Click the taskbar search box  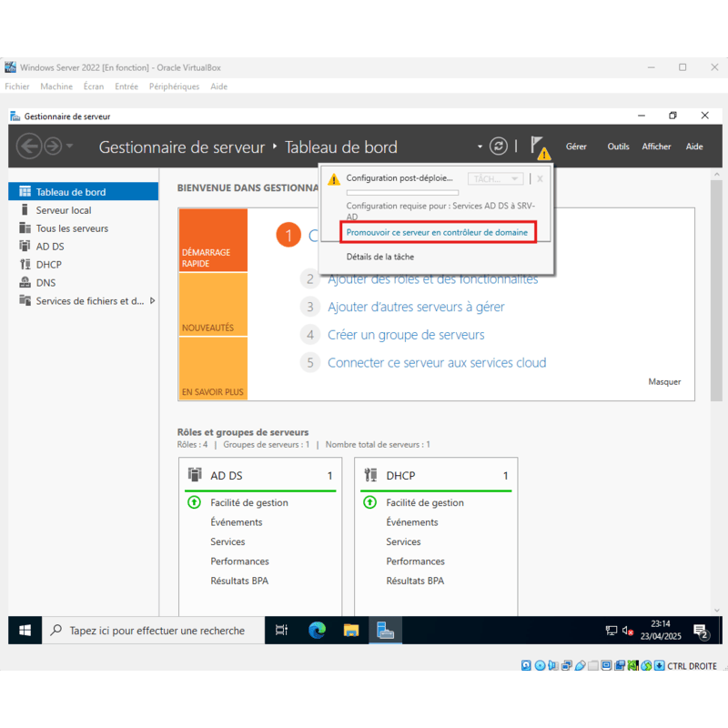155,631
